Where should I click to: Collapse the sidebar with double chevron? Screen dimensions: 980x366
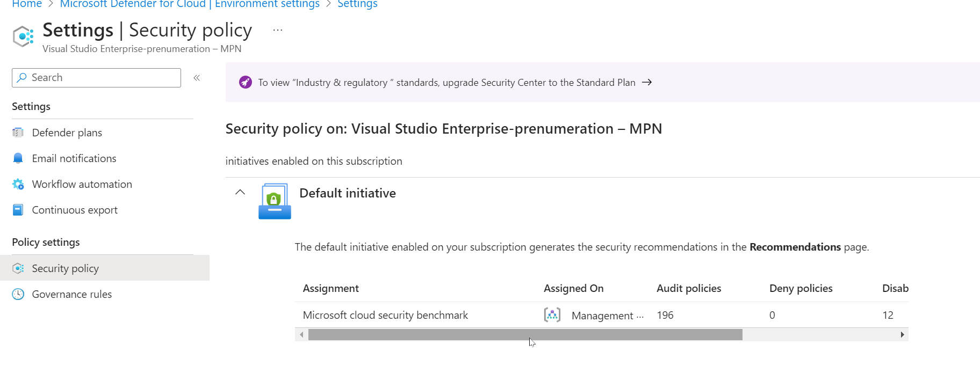pos(197,78)
